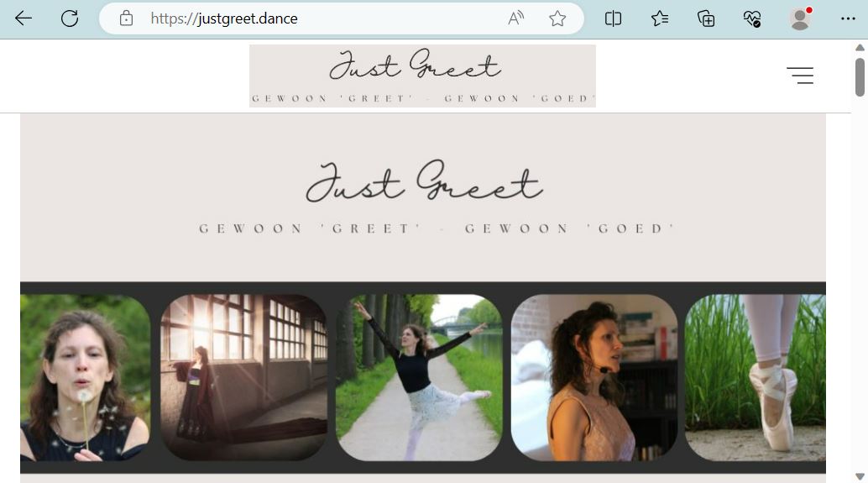Refresh the page with the reload icon
The width and height of the screenshot is (868, 483).
(70, 18)
